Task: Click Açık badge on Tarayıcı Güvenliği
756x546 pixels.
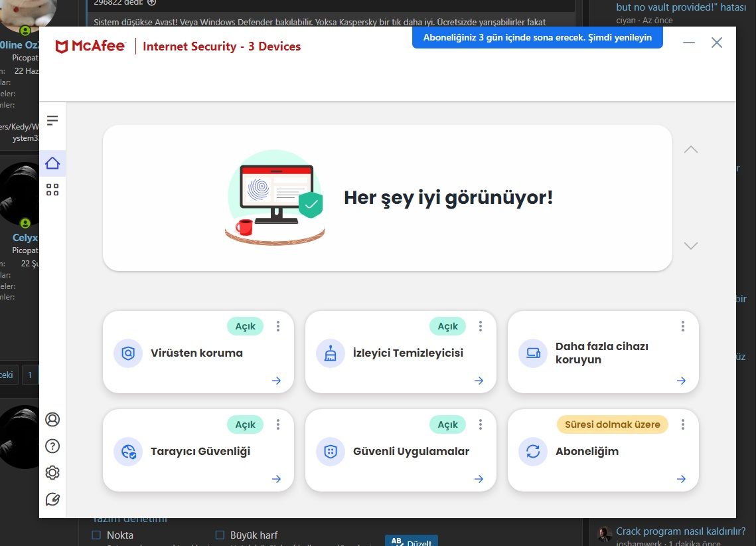Action: 246,424
